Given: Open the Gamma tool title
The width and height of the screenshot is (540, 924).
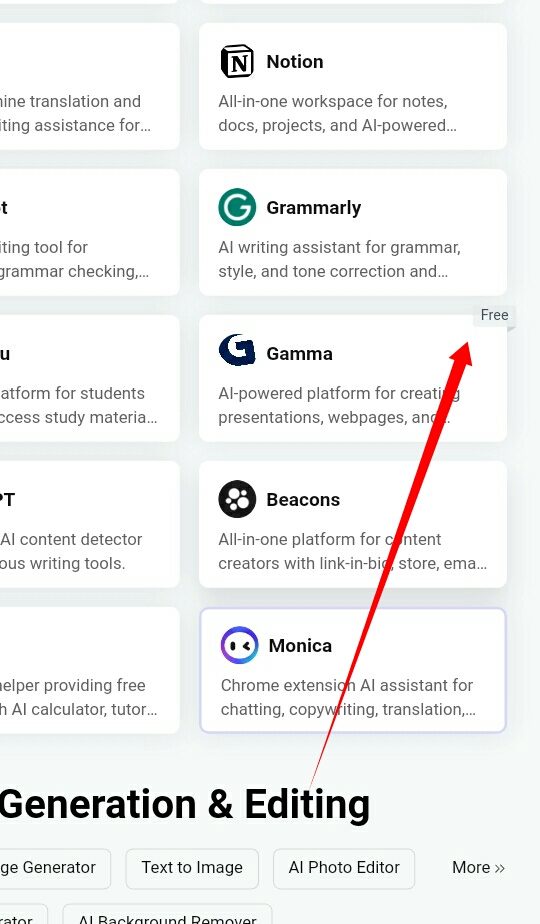Looking at the screenshot, I should pos(299,354).
